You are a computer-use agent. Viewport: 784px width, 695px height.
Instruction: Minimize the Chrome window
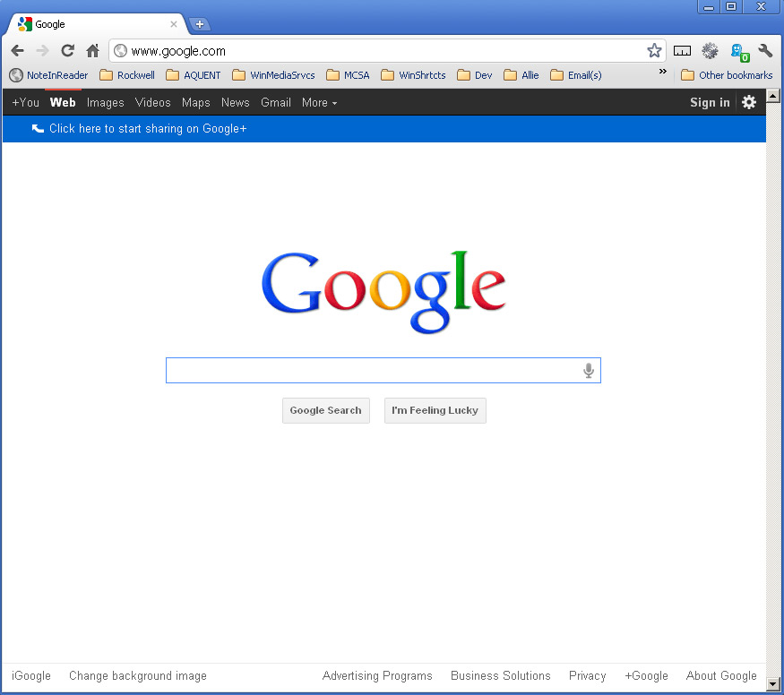tap(709, 7)
